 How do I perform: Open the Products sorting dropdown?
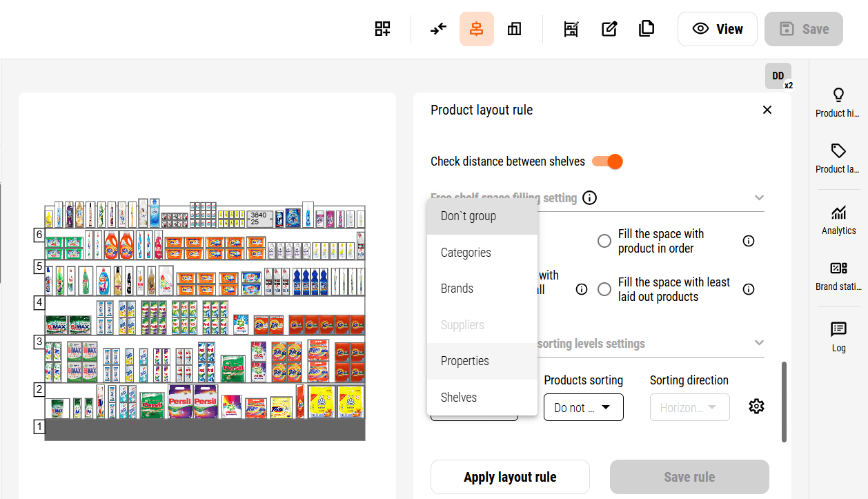coord(583,407)
